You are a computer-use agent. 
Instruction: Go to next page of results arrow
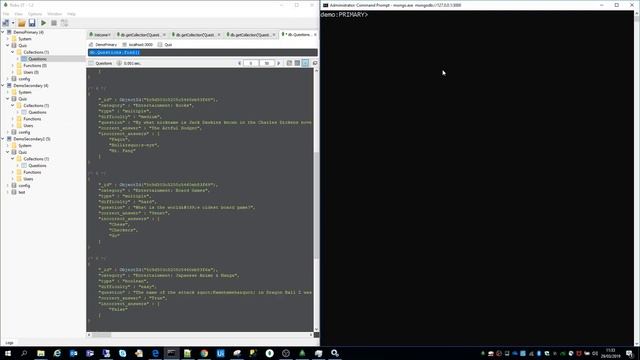tap(279, 63)
